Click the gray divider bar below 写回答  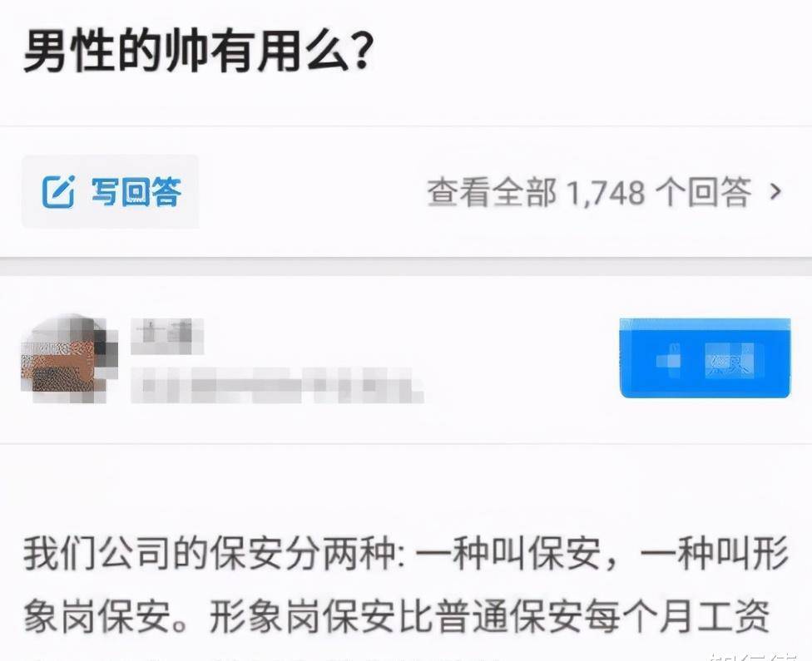point(406,265)
